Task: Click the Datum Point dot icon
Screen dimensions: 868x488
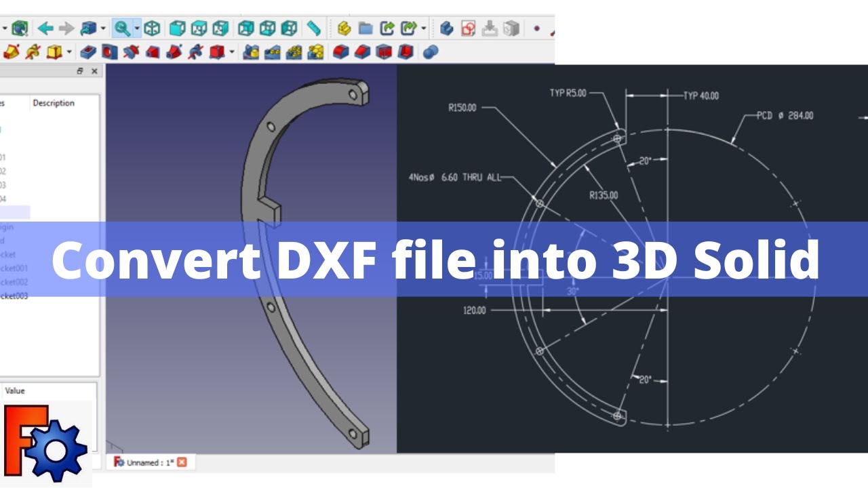Action: click(536, 28)
